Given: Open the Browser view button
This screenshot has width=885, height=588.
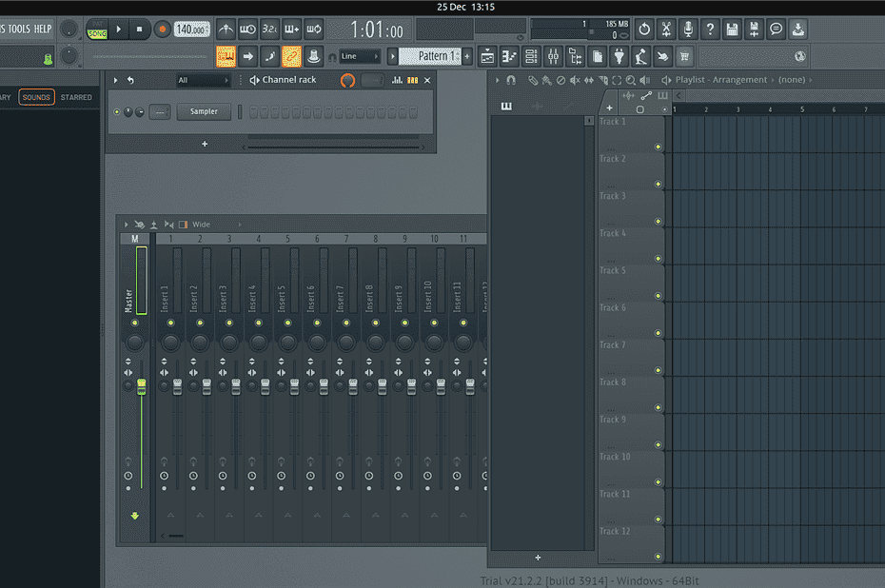Looking at the screenshot, I should pos(575,56).
